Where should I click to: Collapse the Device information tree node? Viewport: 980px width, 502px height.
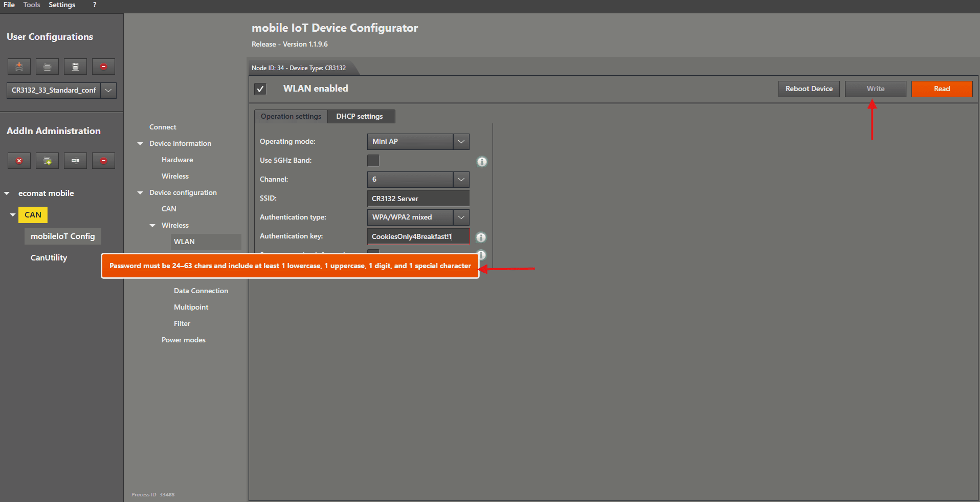point(140,144)
